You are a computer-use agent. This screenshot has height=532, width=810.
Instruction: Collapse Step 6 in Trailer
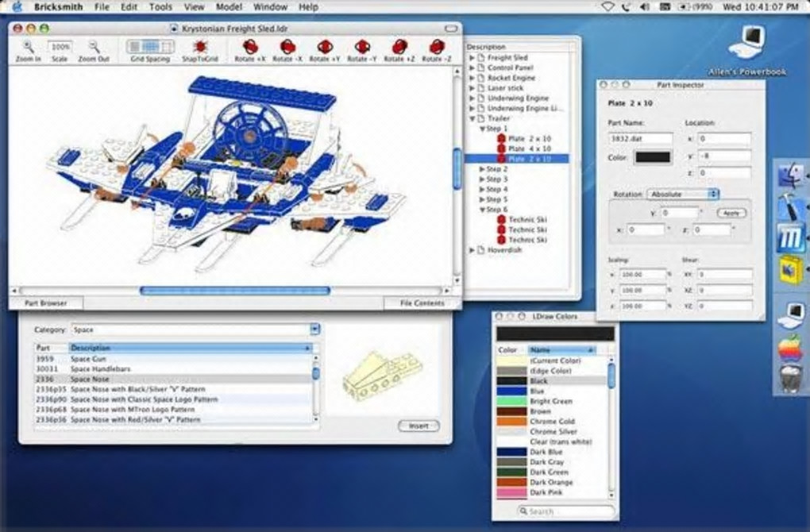pyautogui.click(x=483, y=210)
